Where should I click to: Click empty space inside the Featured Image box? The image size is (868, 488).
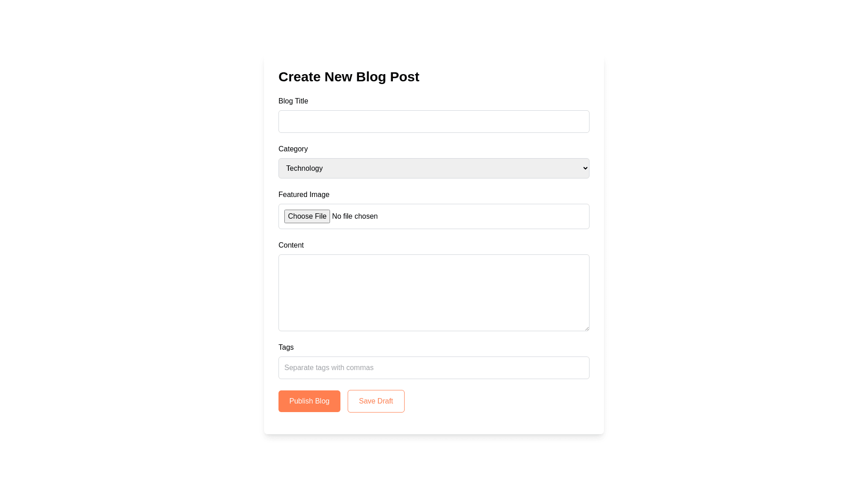[x=488, y=216]
